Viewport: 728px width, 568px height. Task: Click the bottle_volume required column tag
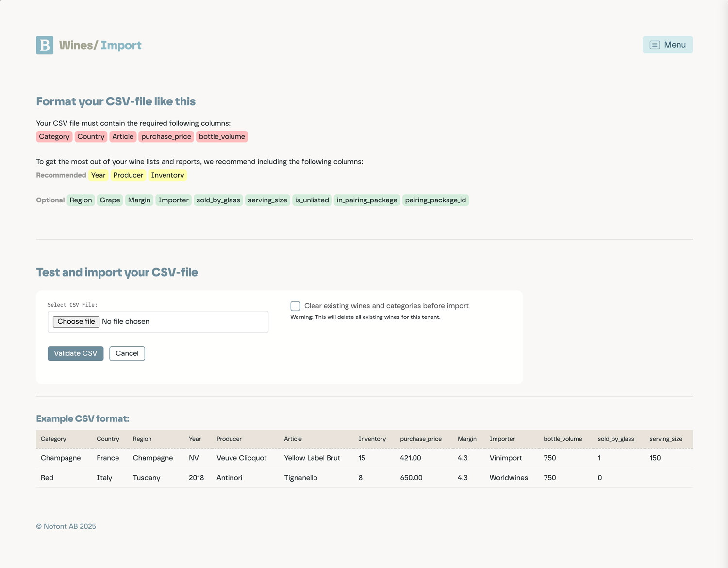pos(222,137)
